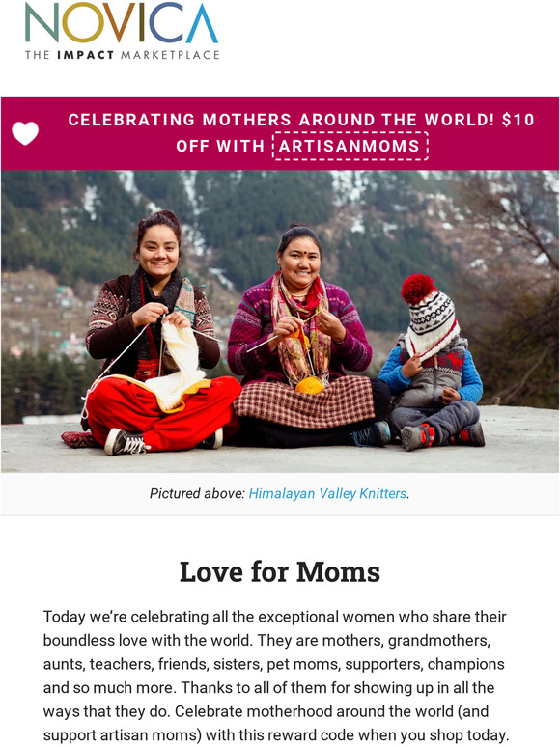
Task: Click the black and white sneaker
Action: click(125, 442)
